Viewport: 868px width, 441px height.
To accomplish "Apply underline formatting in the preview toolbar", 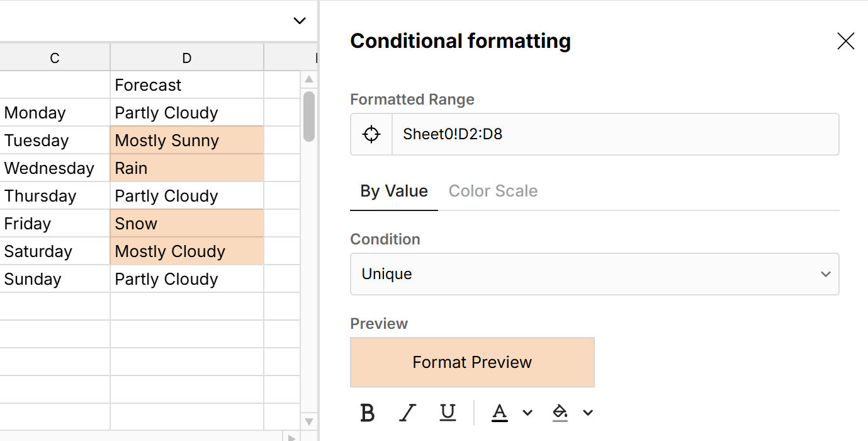I will tap(448, 413).
